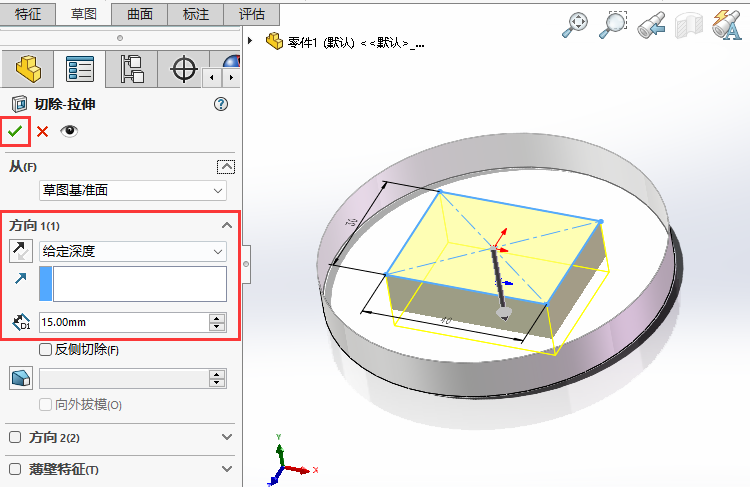Open the 评估 tab
The height and width of the screenshot is (487, 750).
pos(252,14)
